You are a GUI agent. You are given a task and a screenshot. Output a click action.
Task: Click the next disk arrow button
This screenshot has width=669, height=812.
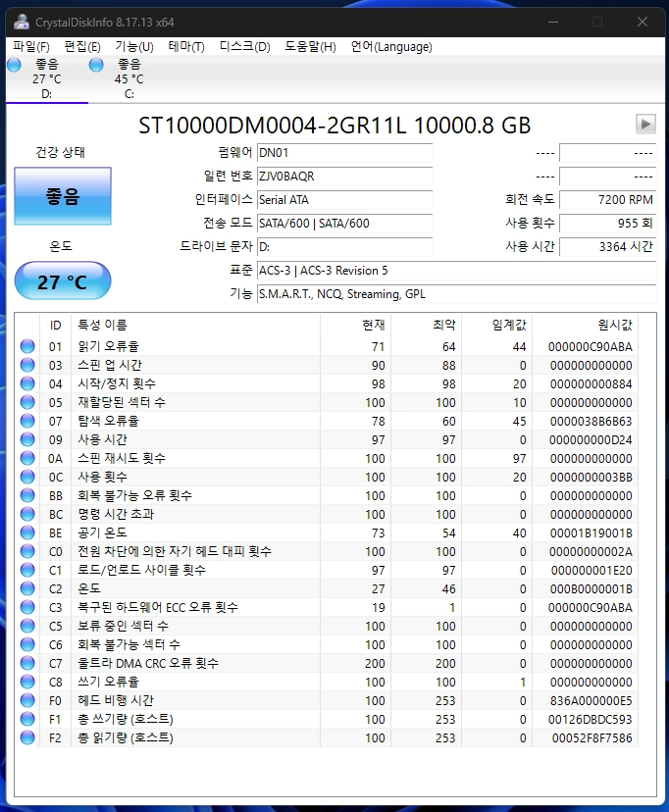click(x=645, y=125)
